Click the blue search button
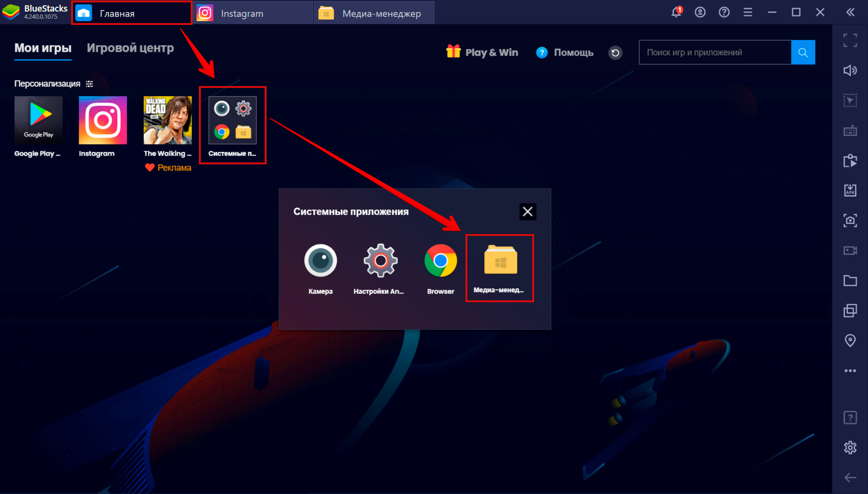 click(803, 52)
